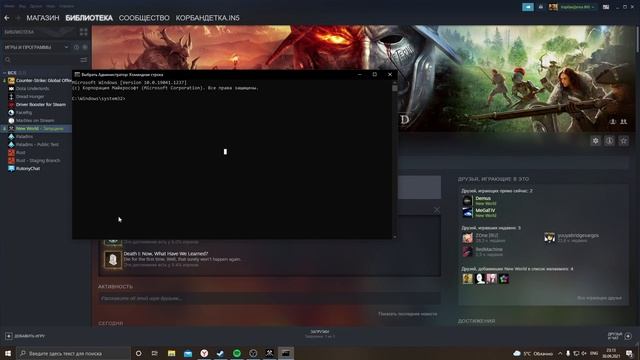This screenshot has width=640, height=360.
Task: Click Windows taskbar search box
Action: coord(73,353)
